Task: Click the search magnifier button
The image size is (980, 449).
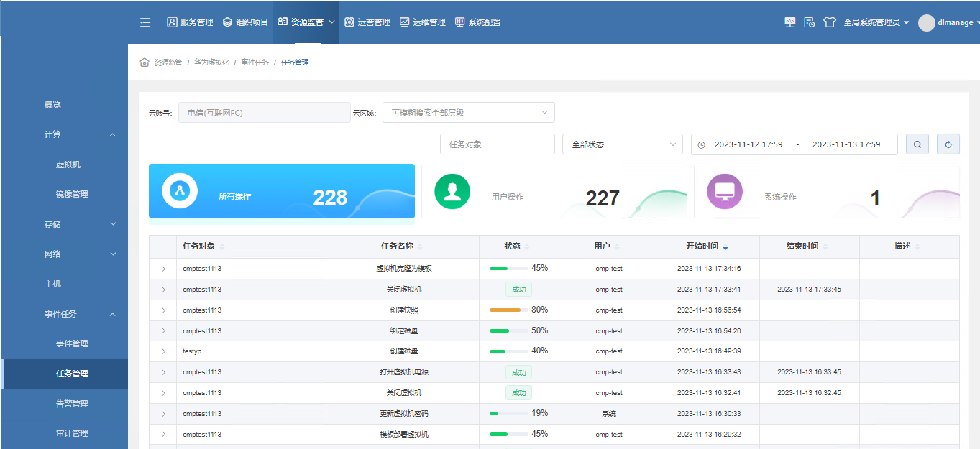Action: [x=917, y=144]
